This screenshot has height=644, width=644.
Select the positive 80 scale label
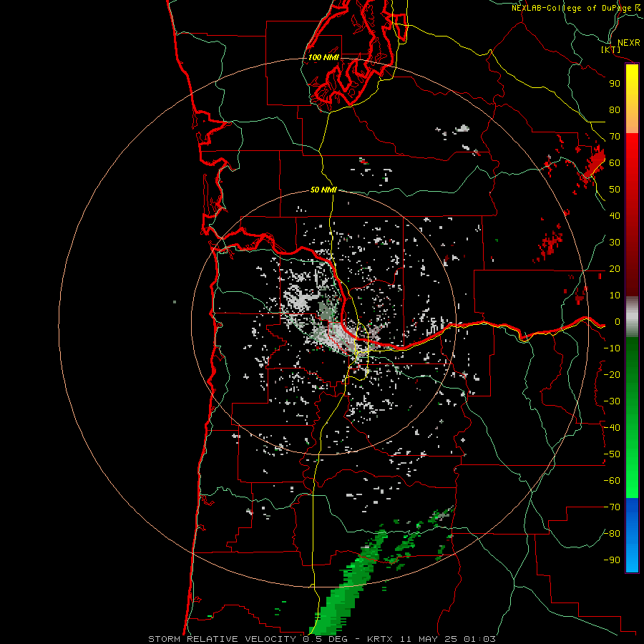tap(615, 110)
